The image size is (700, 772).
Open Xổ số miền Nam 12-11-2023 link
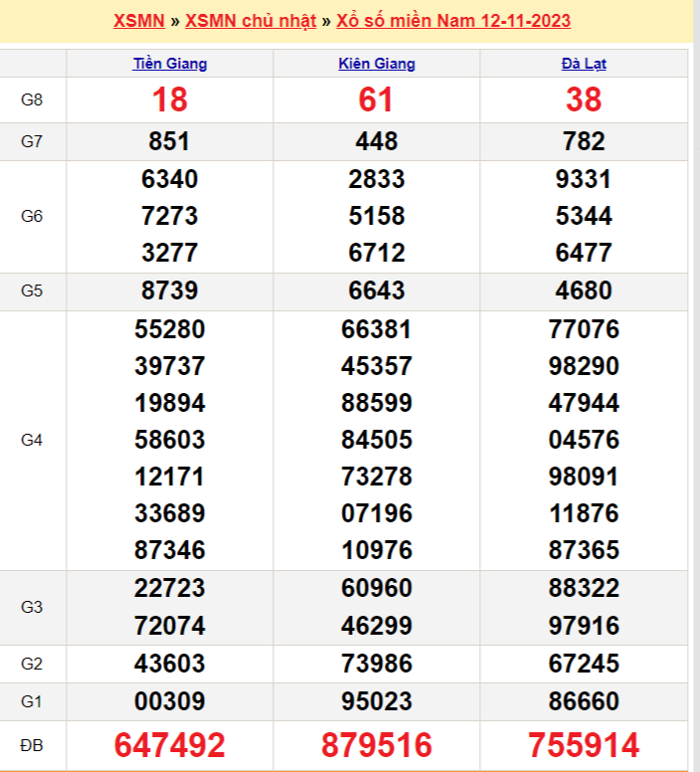point(453,21)
